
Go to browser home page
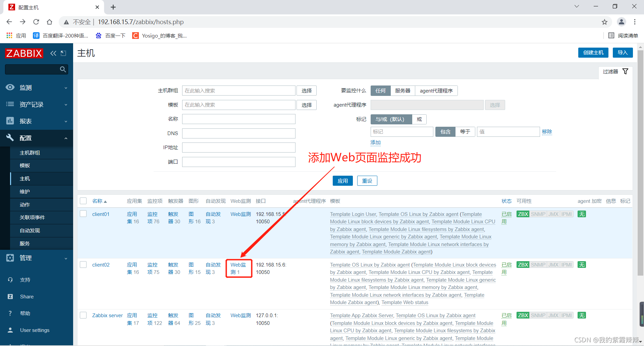pyautogui.click(x=49, y=22)
